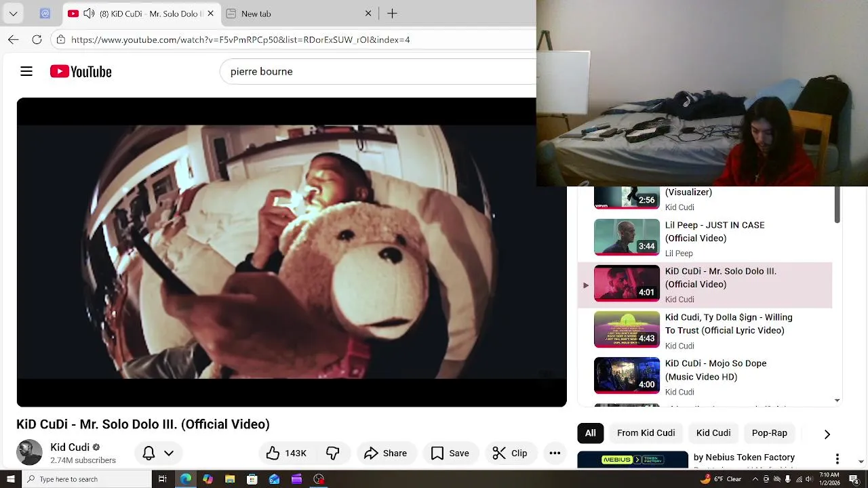
Task: Open the Kid Cudi channel name link
Action: tap(70, 447)
